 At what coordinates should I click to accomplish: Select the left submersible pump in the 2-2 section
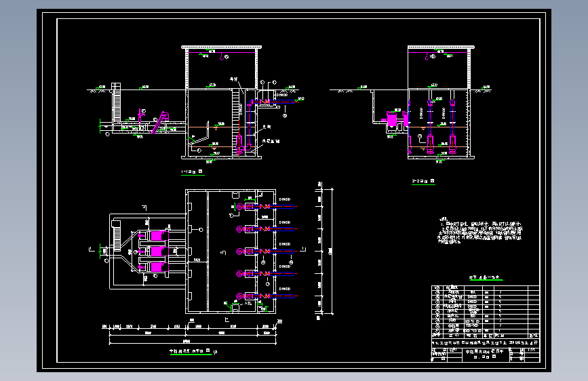tap(431, 144)
